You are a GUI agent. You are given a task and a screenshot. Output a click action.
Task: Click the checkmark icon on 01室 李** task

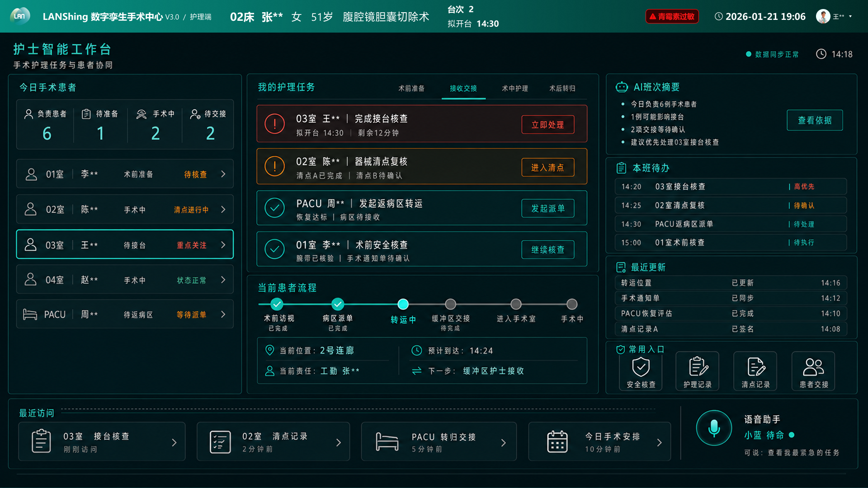pos(274,249)
